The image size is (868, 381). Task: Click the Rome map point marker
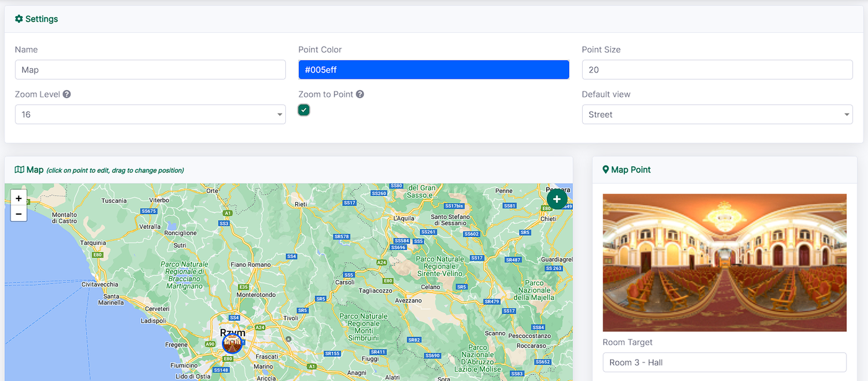click(232, 343)
